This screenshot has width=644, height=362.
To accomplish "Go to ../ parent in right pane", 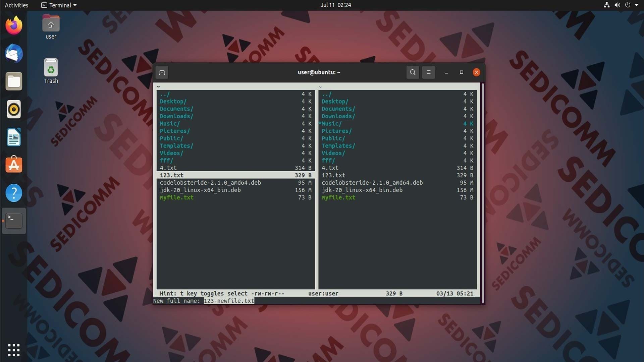I will [x=397, y=94].
